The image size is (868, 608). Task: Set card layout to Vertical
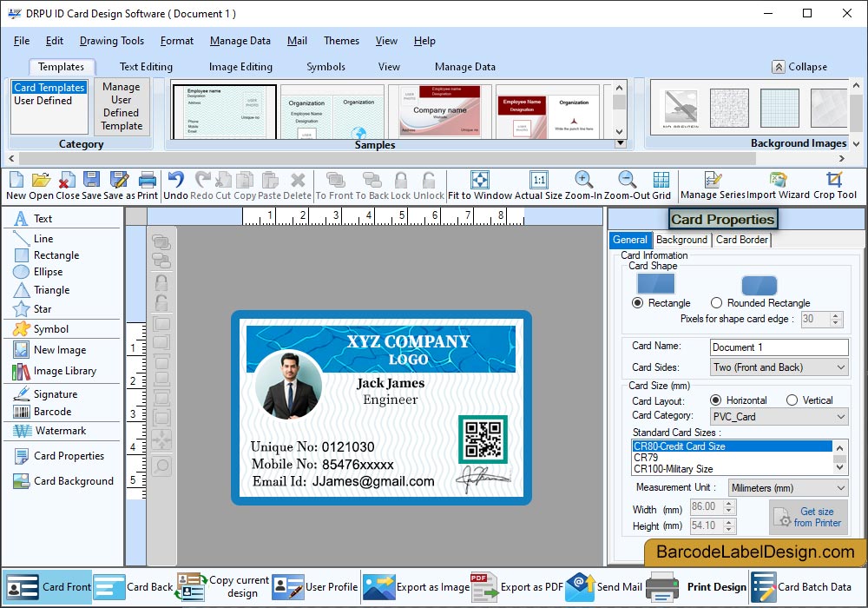point(792,400)
